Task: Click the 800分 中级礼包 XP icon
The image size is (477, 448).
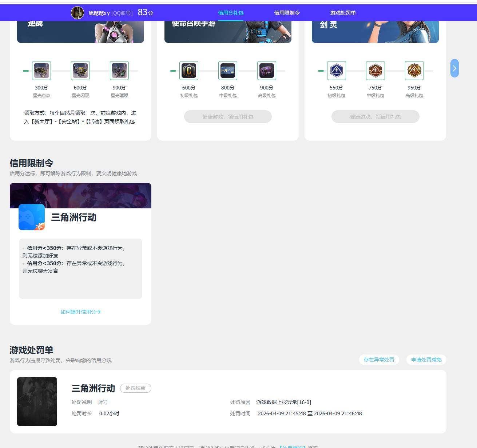Action: [228, 71]
